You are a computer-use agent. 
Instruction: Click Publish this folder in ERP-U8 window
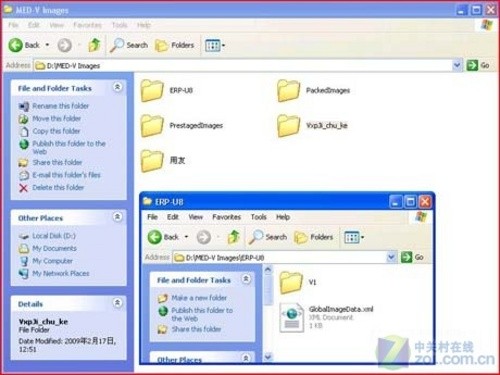[x=195, y=314]
